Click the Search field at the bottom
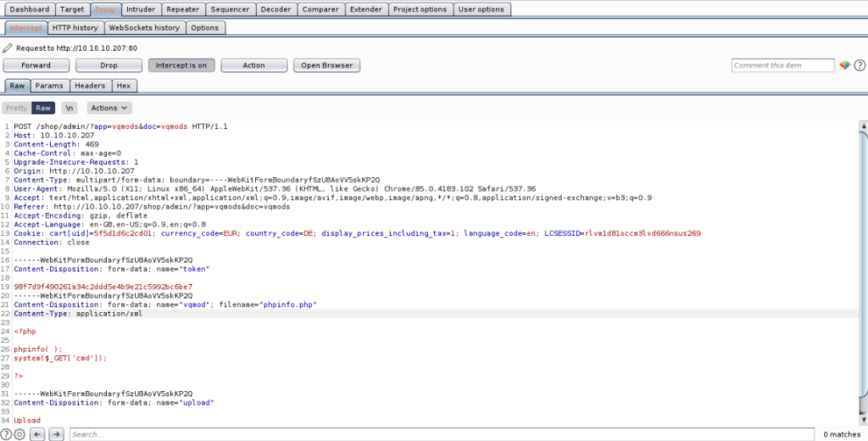Viewport: 868px width, 441px height. click(x=442, y=434)
